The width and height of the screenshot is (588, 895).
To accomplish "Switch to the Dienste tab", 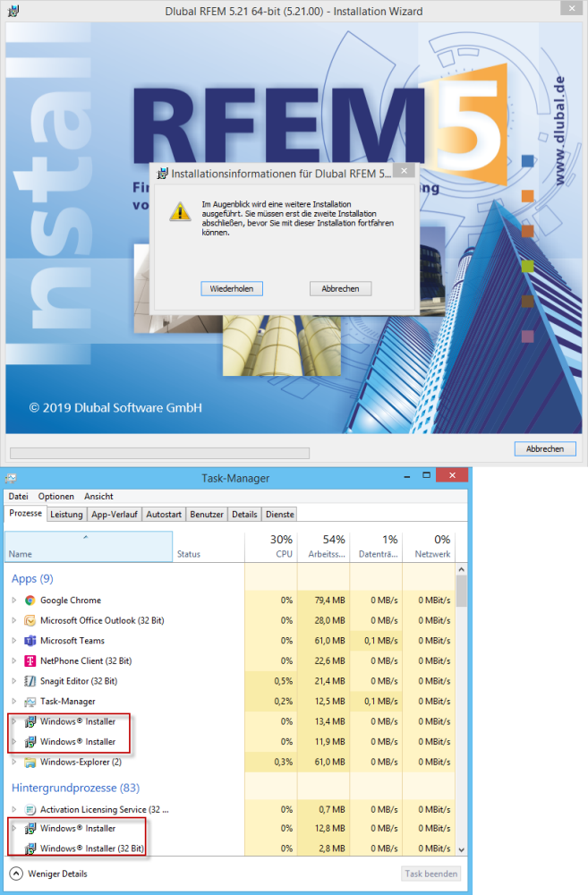I will pos(280,515).
